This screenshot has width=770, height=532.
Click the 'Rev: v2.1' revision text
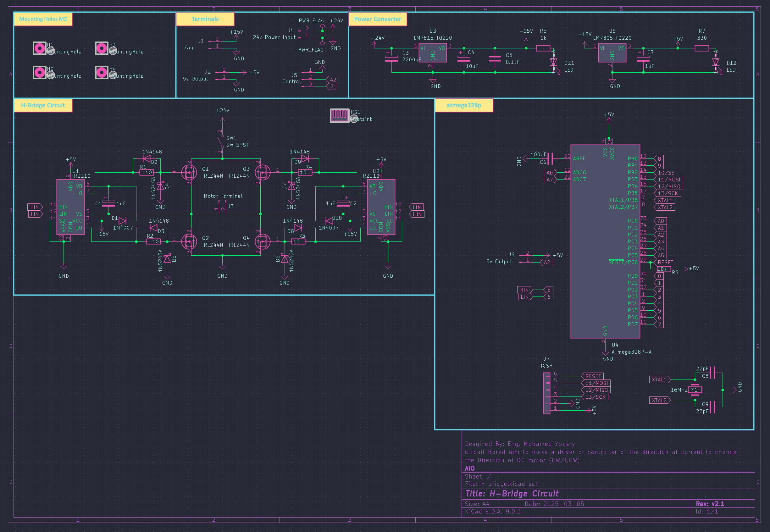coord(710,504)
